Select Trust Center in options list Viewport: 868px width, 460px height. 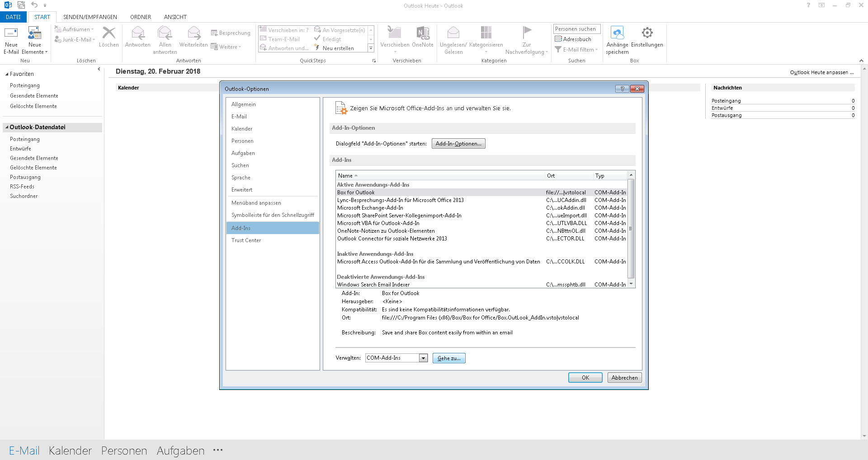pos(273,240)
